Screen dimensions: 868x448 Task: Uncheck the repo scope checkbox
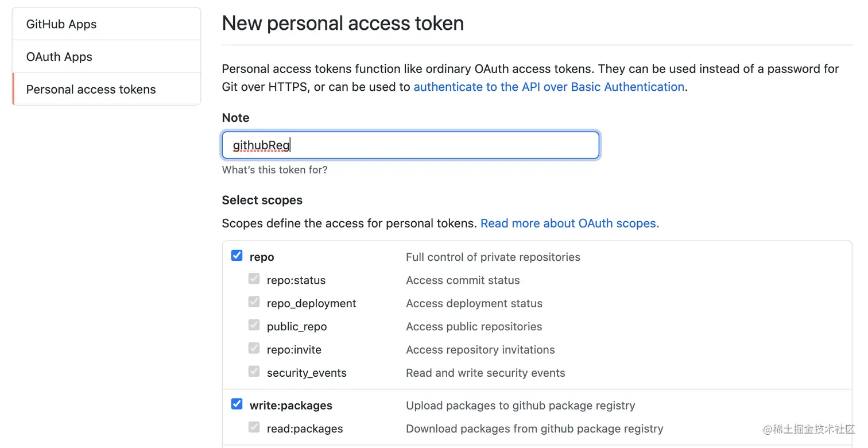click(x=237, y=256)
